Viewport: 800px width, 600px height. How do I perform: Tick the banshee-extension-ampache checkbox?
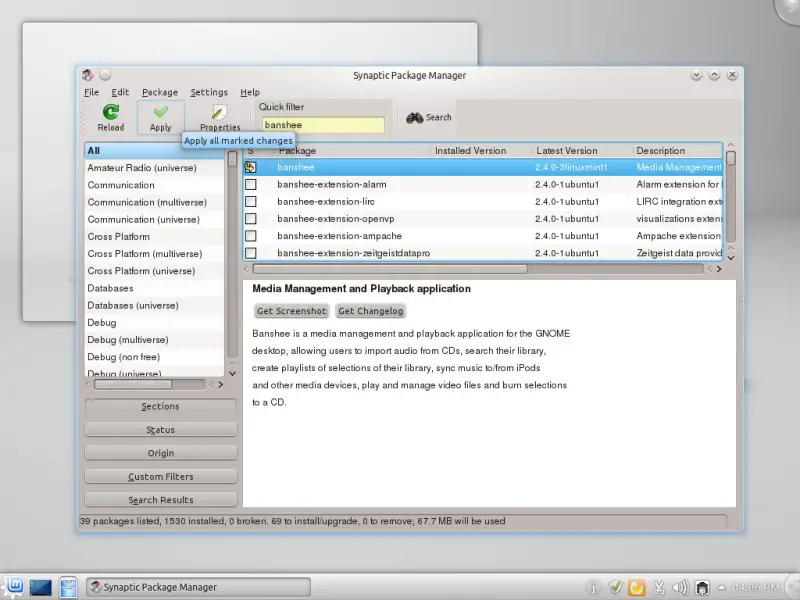click(251, 236)
